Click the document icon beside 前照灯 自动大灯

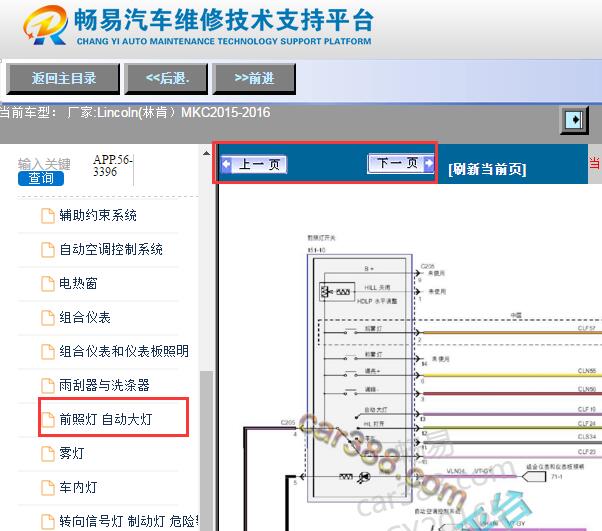(x=48, y=420)
